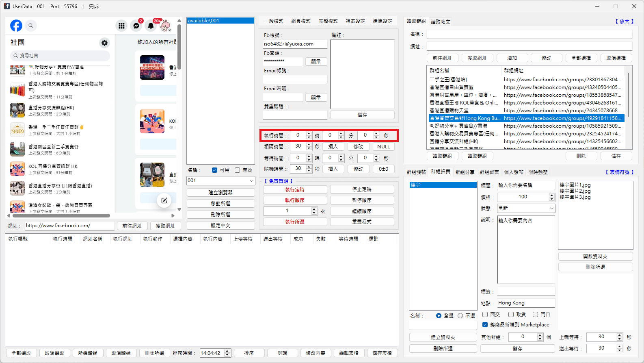Open group 香港南區全新二手買賣台 thumbnail

(17, 149)
